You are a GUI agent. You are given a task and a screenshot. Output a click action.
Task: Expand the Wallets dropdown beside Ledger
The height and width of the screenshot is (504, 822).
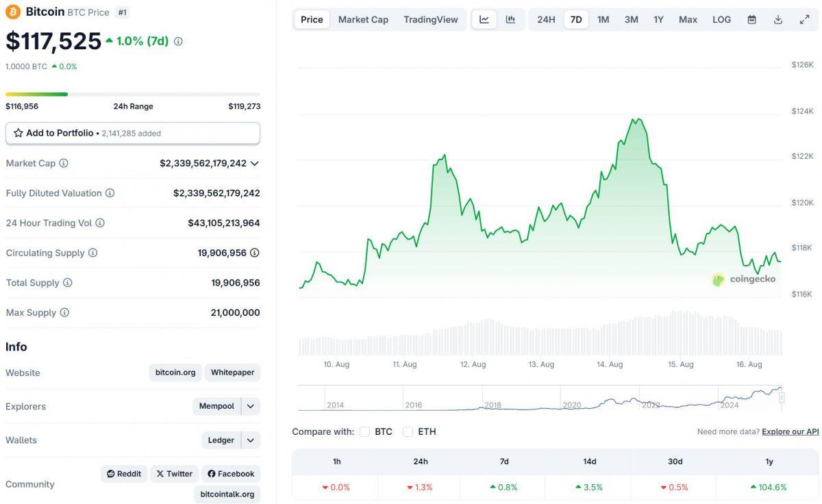[x=251, y=440]
